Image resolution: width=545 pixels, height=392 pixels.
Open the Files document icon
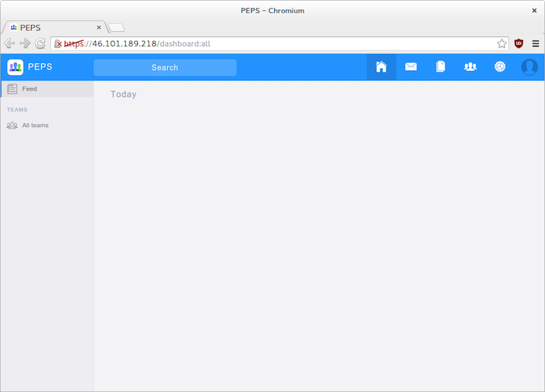[x=440, y=66]
